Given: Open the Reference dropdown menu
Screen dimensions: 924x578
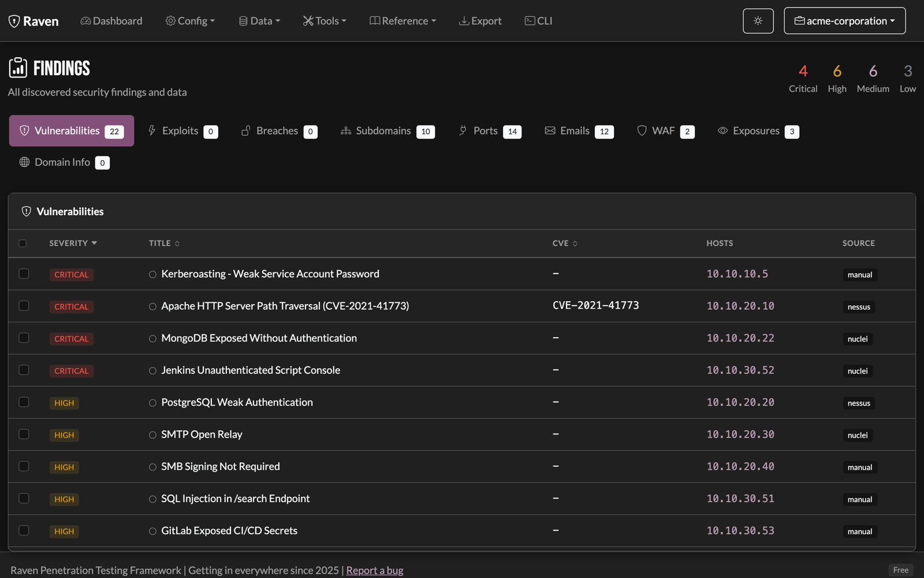Looking at the screenshot, I should (403, 21).
